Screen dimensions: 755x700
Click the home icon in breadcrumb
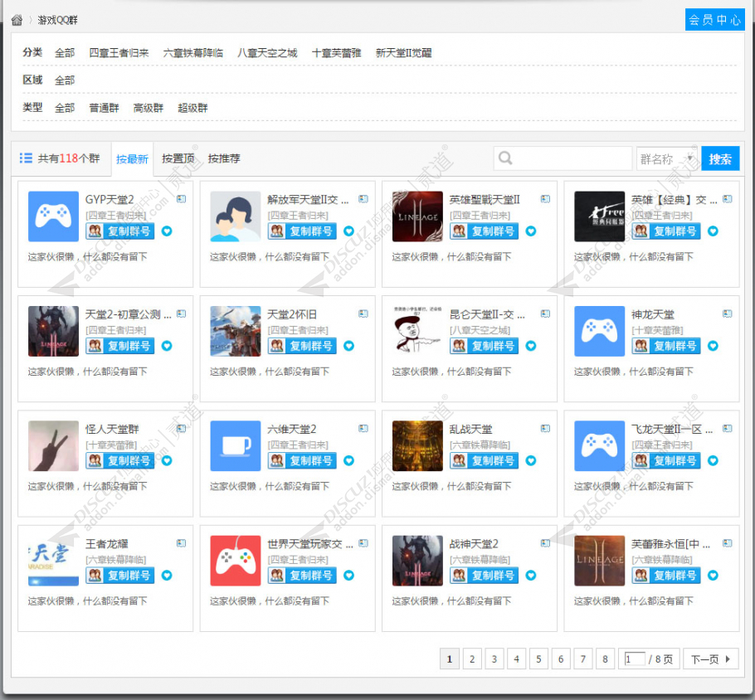pos(17,20)
